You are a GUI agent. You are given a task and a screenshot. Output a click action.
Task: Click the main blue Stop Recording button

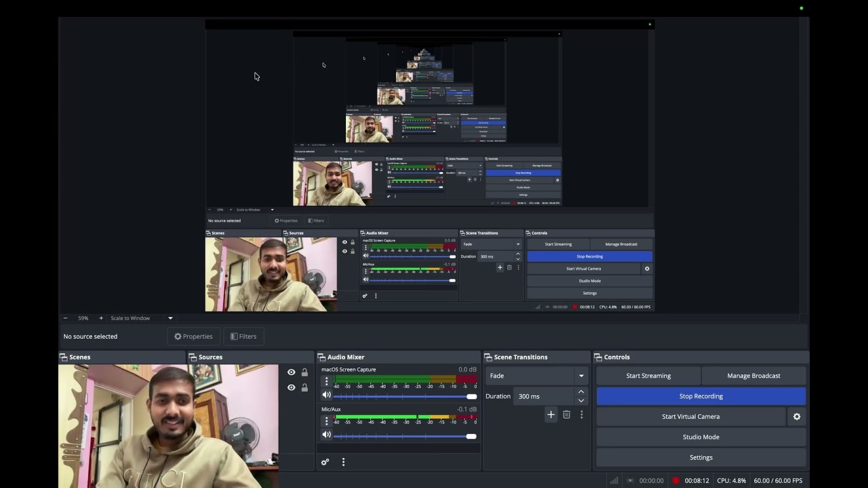point(701,396)
